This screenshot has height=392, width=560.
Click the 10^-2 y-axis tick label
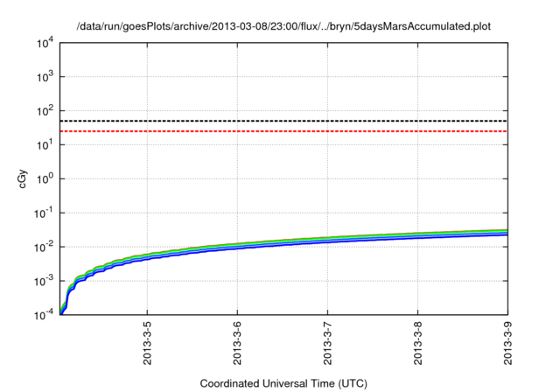tap(44, 247)
